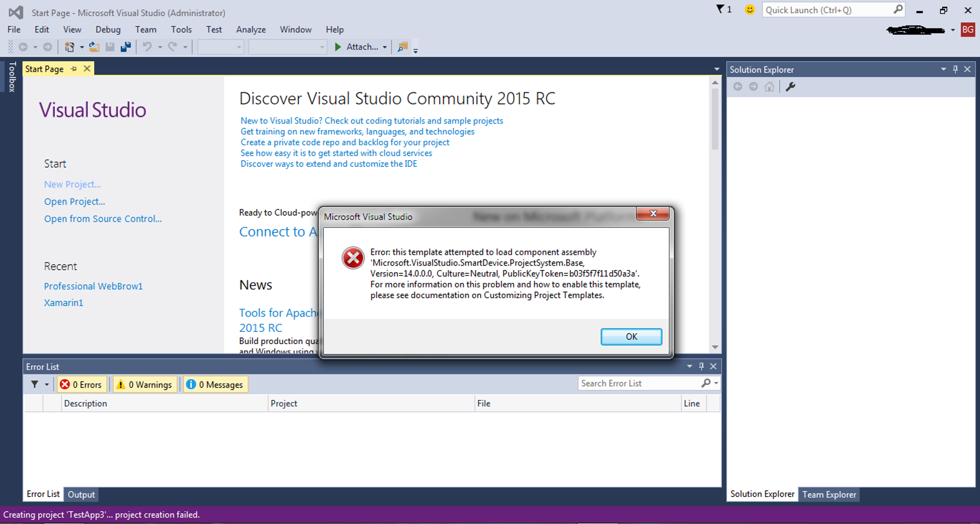The image size is (980, 524).
Task: Switch to the Output tab
Action: [81, 495]
